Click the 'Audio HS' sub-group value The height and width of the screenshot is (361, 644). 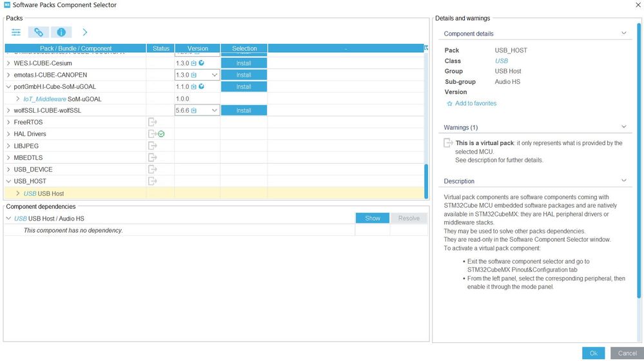click(507, 82)
